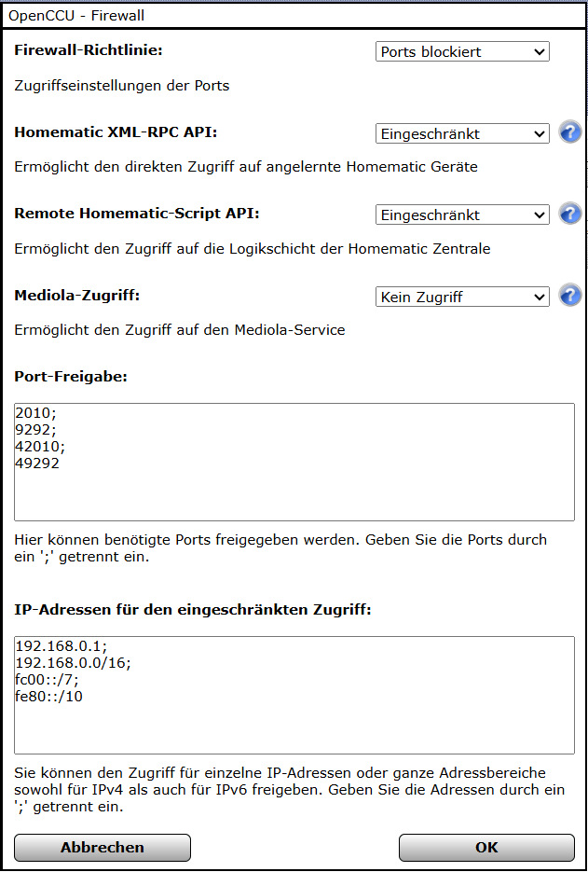Focus the IP-Adressen text area

[294, 727]
